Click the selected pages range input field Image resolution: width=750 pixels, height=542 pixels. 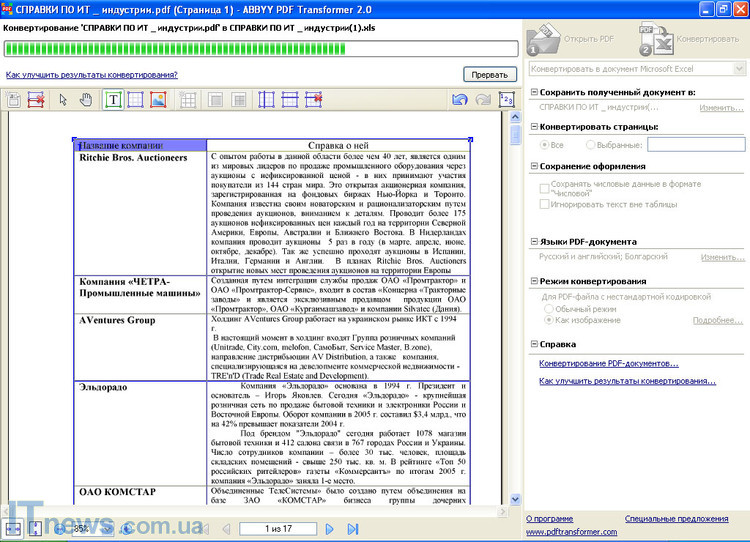coord(696,144)
